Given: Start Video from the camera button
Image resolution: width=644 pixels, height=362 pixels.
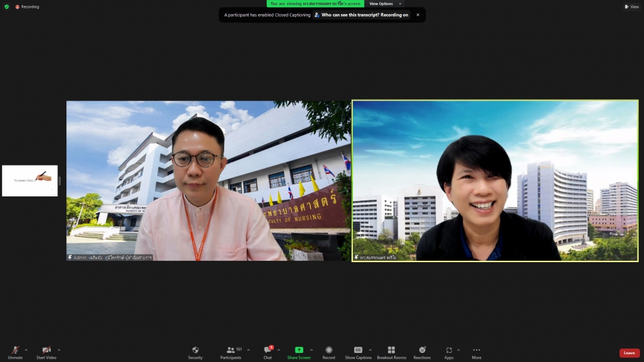Looking at the screenshot, I should 46,351.
